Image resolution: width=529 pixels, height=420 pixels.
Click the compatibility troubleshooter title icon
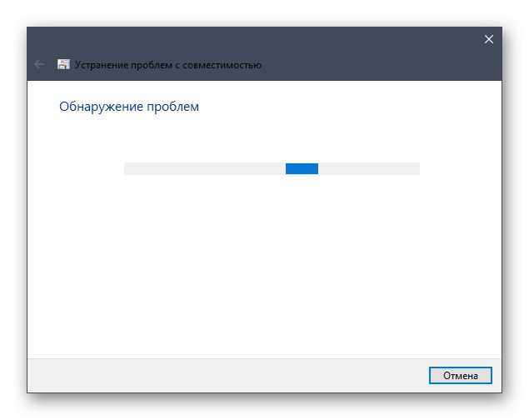[x=63, y=64]
